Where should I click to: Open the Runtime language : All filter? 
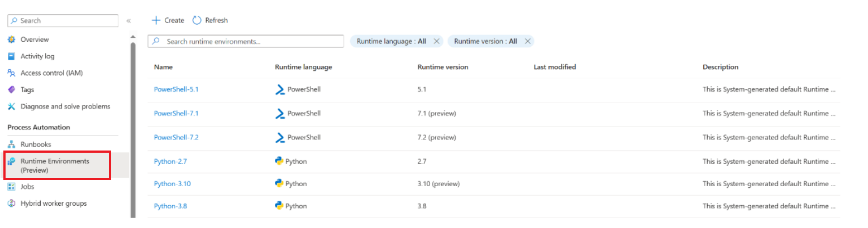[392, 41]
